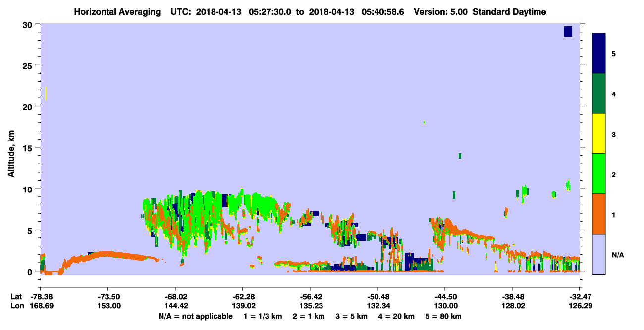Click the lavender N/A color swatch
Screen dimensions: 644x330
(598, 254)
